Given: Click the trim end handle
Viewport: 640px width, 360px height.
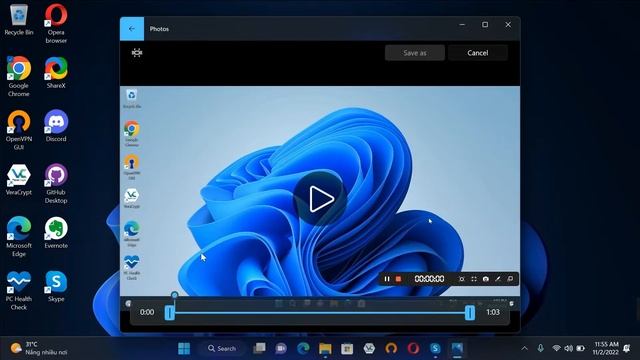Looking at the screenshot, I should [470, 313].
